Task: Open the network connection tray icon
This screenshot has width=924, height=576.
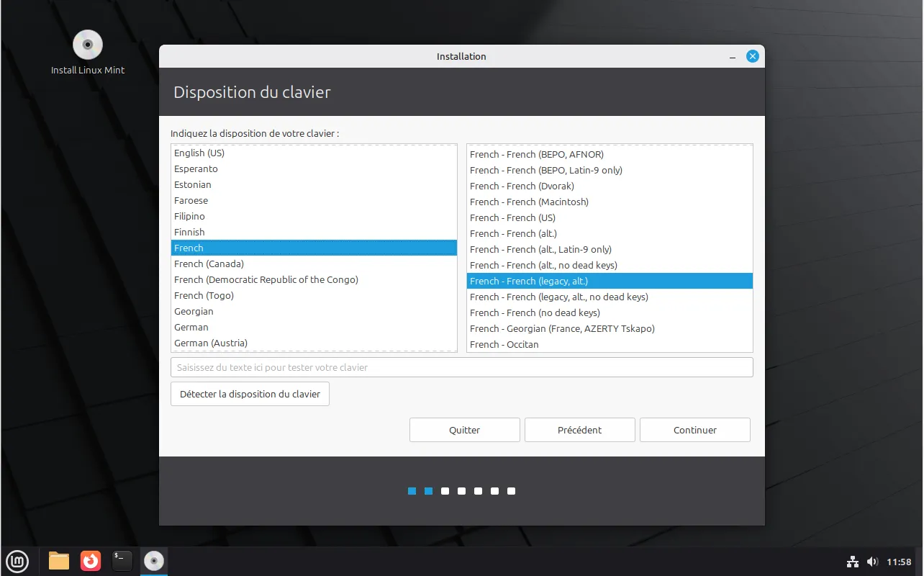Action: click(853, 562)
